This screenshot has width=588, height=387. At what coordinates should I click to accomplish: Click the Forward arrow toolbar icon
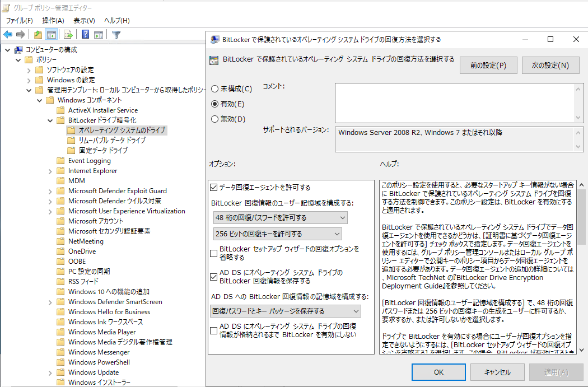[x=21, y=35]
